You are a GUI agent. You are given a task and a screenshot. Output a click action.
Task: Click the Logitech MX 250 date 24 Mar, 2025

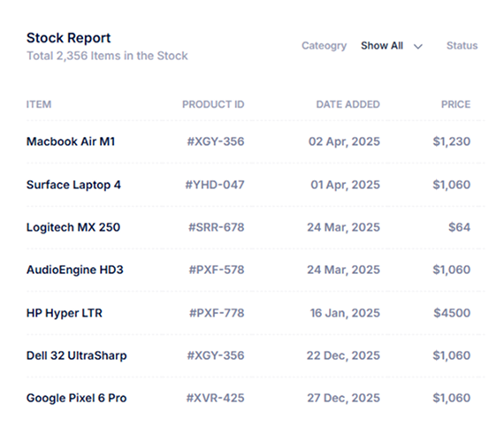343,227
